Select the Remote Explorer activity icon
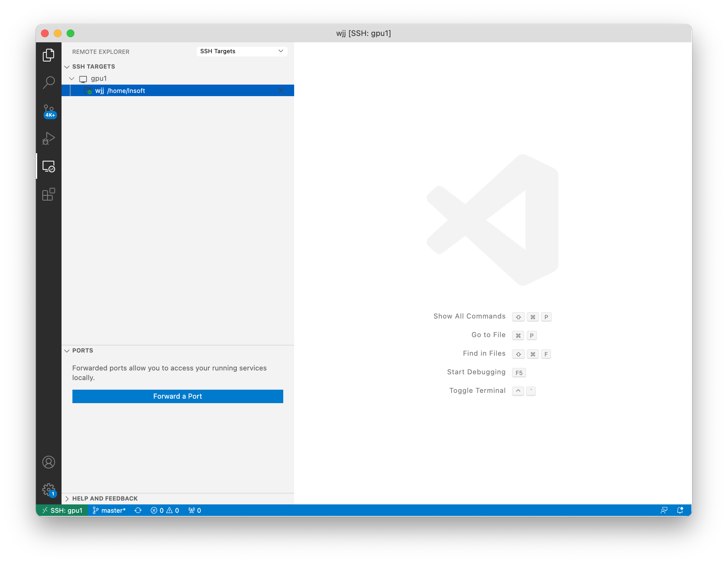The image size is (728, 564). point(48,166)
